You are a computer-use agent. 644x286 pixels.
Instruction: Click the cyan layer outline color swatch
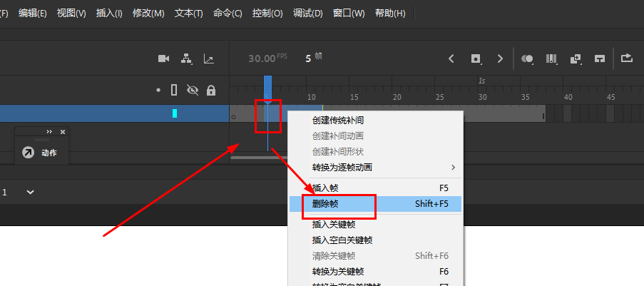(175, 113)
